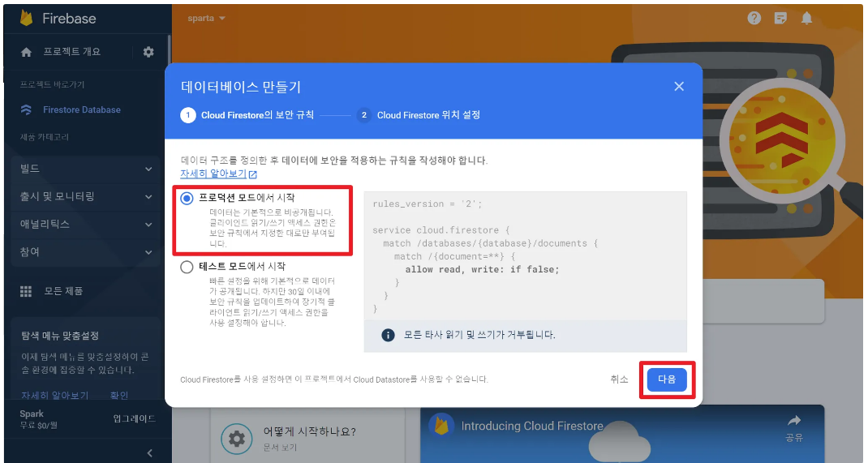
Task: Click the 공유 share arrow icon
Action: pyautogui.click(x=794, y=420)
